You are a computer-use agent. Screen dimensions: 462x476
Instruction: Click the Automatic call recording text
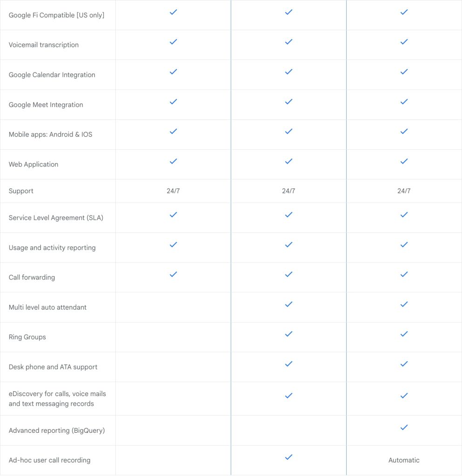[404, 460]
